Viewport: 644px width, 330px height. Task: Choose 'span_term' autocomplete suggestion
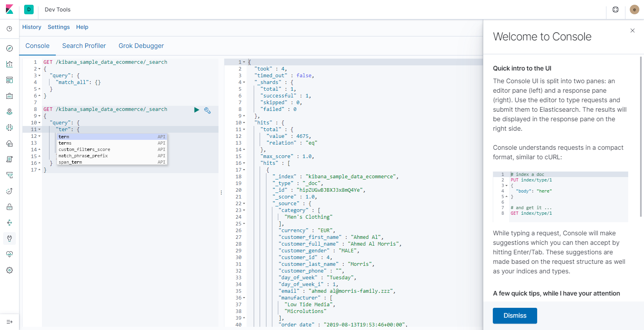click(x=112, y=162)
